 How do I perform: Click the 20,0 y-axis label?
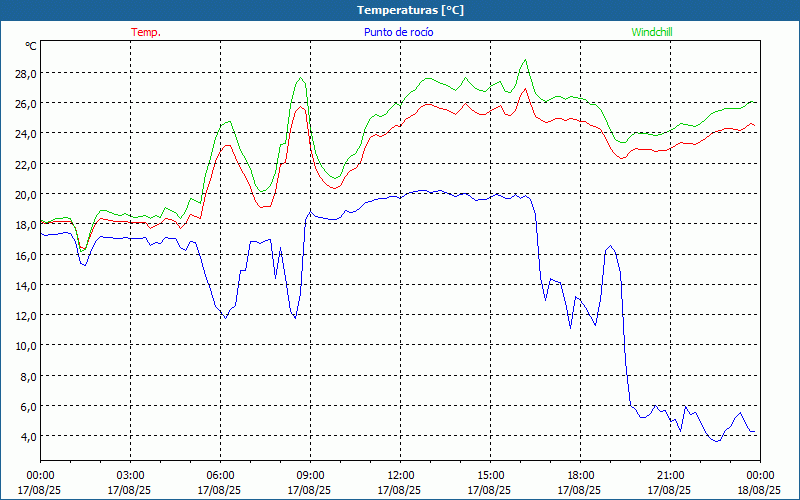click(x=25, y=194)
